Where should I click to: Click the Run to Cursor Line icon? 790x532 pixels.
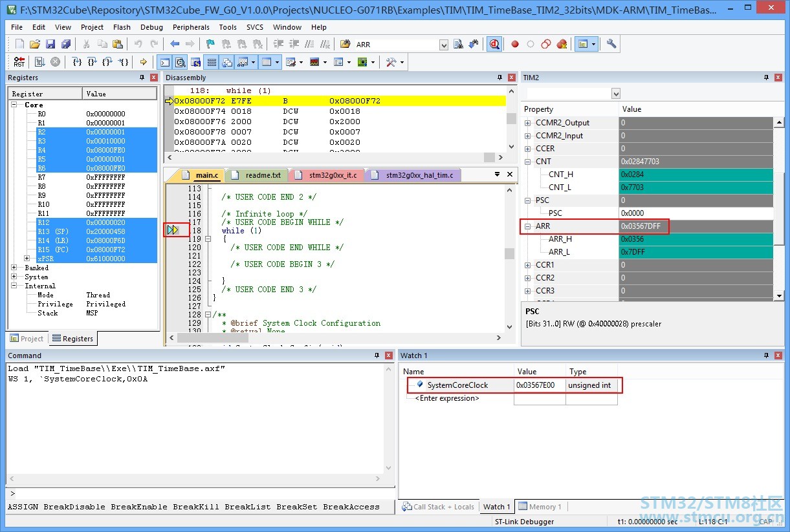pos(124,62)
